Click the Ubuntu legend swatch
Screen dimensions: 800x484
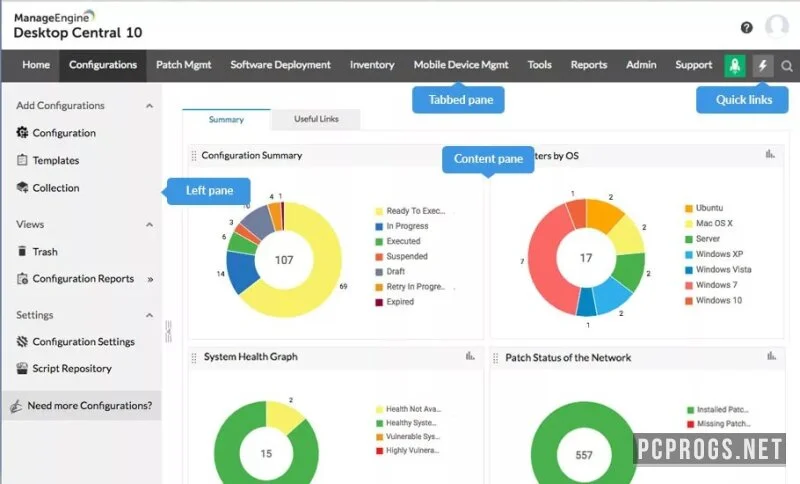[689, 208]
